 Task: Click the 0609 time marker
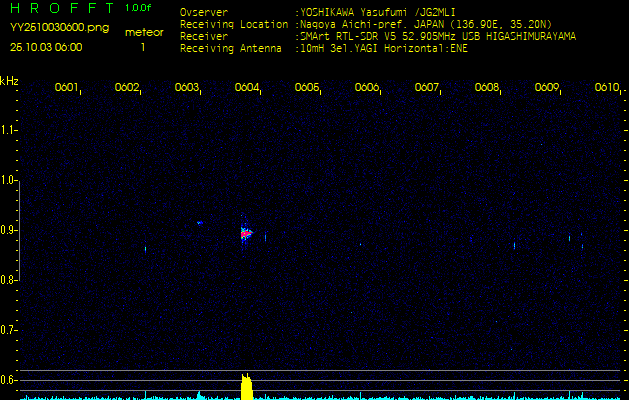point(547,88)
